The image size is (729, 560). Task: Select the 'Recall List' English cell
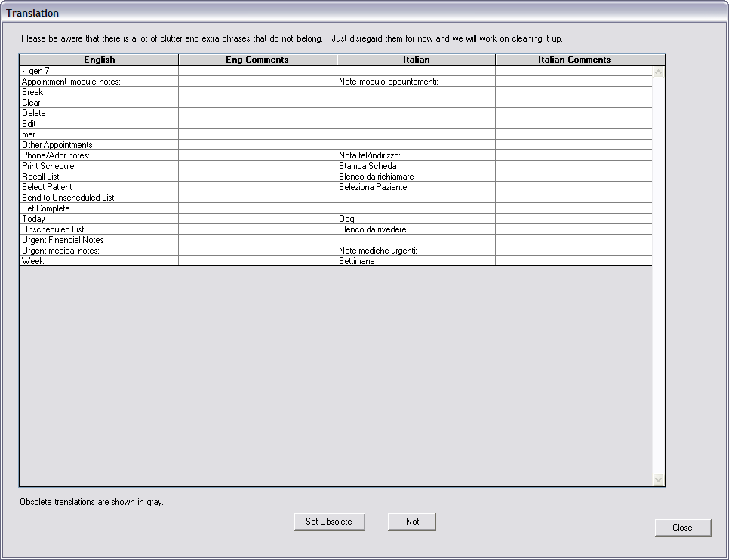(99, 177)
